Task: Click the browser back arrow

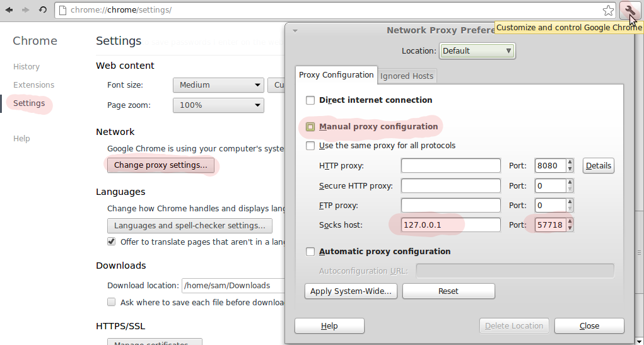Action: click(x=9, y=9)
